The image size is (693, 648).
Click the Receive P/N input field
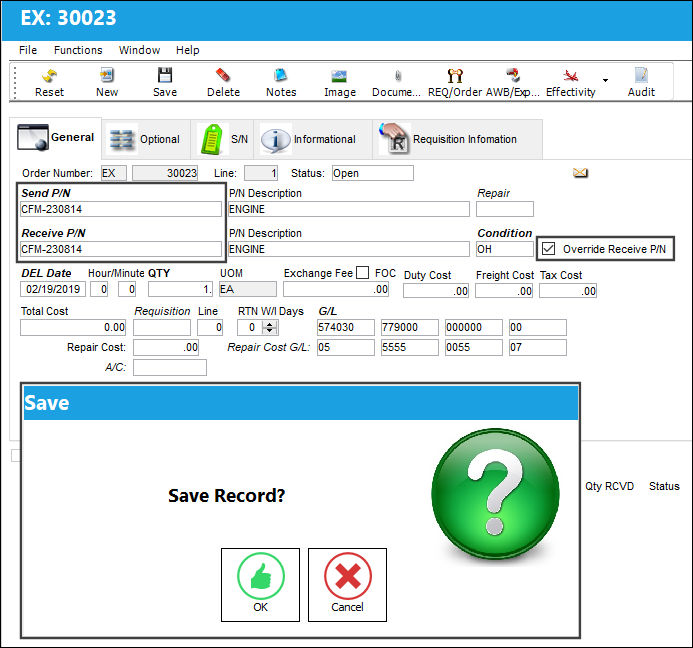(121, 249)
